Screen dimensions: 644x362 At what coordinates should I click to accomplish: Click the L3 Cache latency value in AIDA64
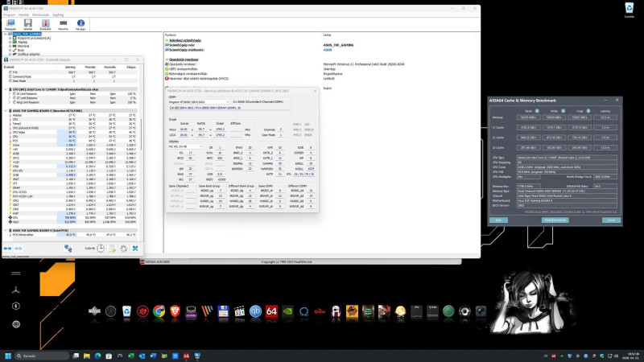point(605,147)
